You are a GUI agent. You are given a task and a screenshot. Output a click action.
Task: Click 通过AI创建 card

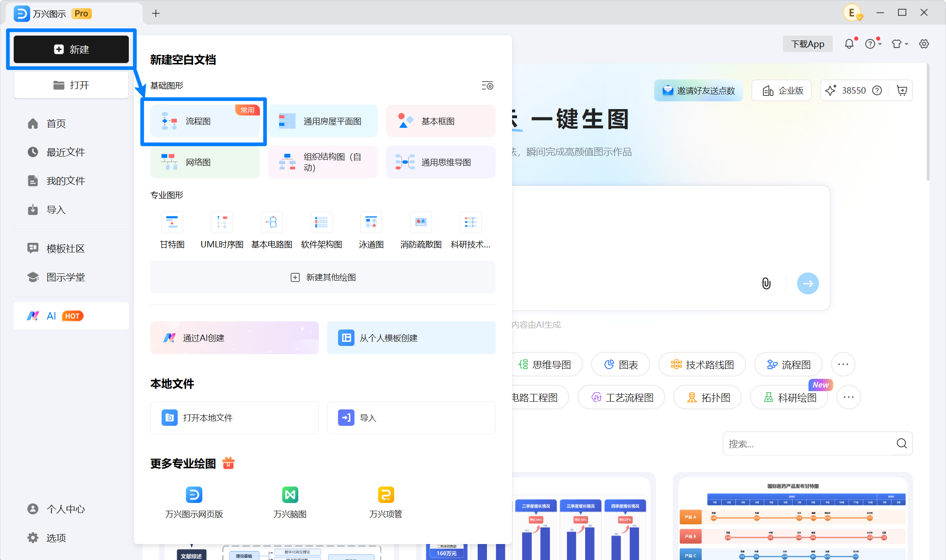tap(234, 338)
